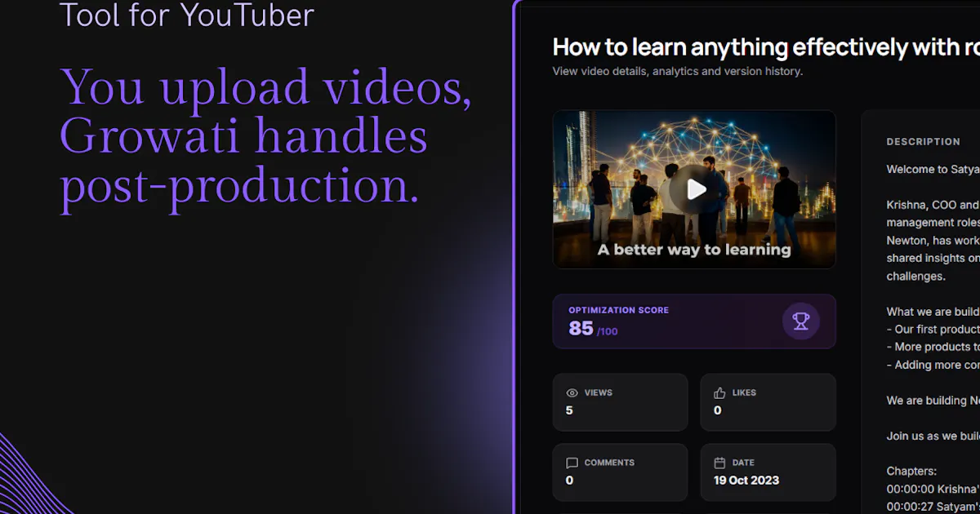Click the eye icon beside Views
The height and width of the screenshot is (514, 980).
pyautogui.click(x=572, y=392)
